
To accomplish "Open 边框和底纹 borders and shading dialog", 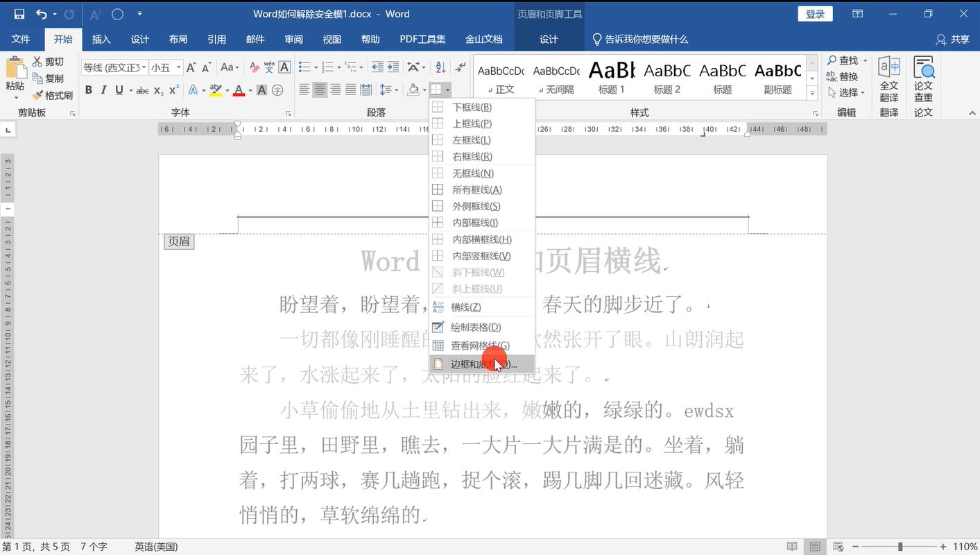I will (482, 364).
